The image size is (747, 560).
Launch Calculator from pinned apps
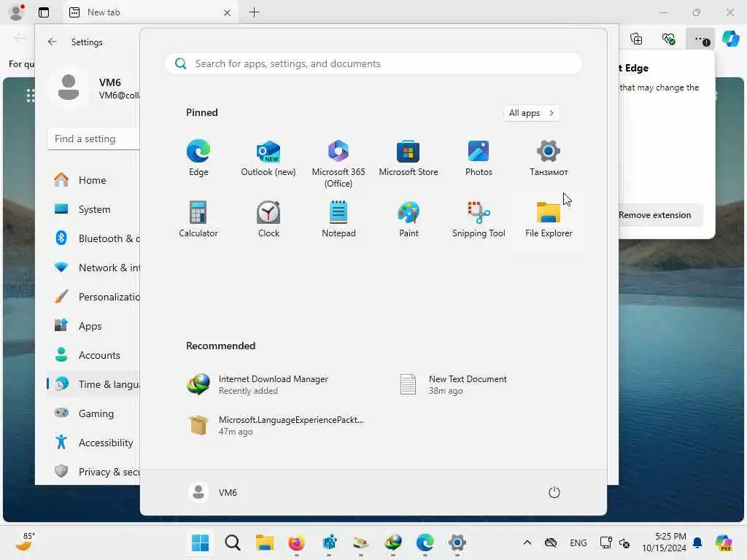[198, 219]
